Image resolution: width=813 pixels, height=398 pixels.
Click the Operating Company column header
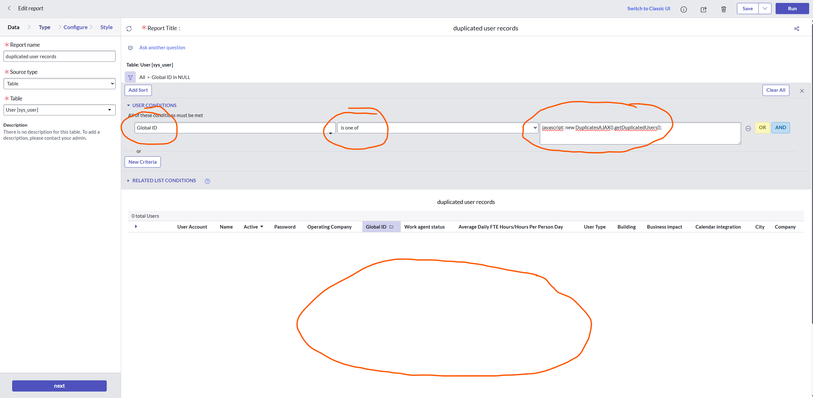329,227
